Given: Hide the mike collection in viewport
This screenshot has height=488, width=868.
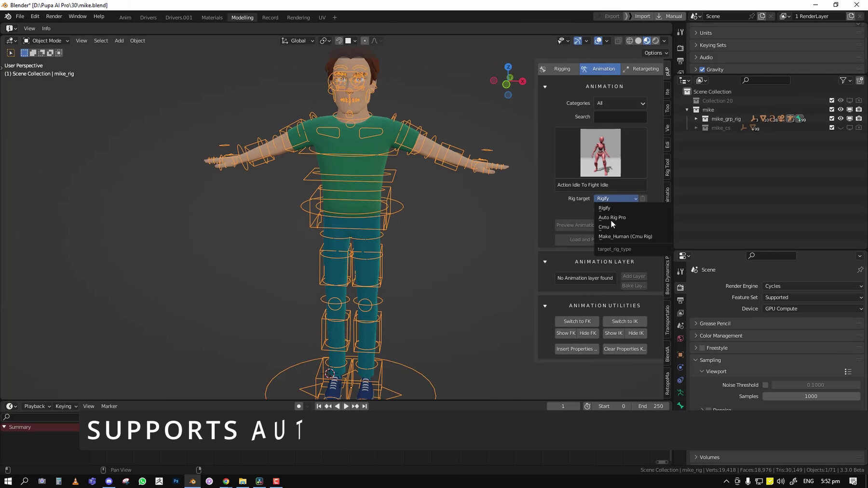Looking at the screenshot, I should 841,110.
